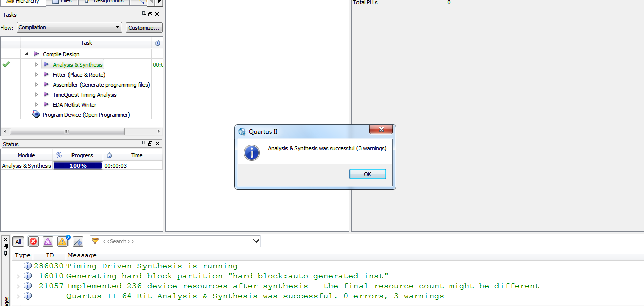The width and height of the screenshot is (644, 306).
Task: Click the Module column header in Status
Action: (26, 155)
